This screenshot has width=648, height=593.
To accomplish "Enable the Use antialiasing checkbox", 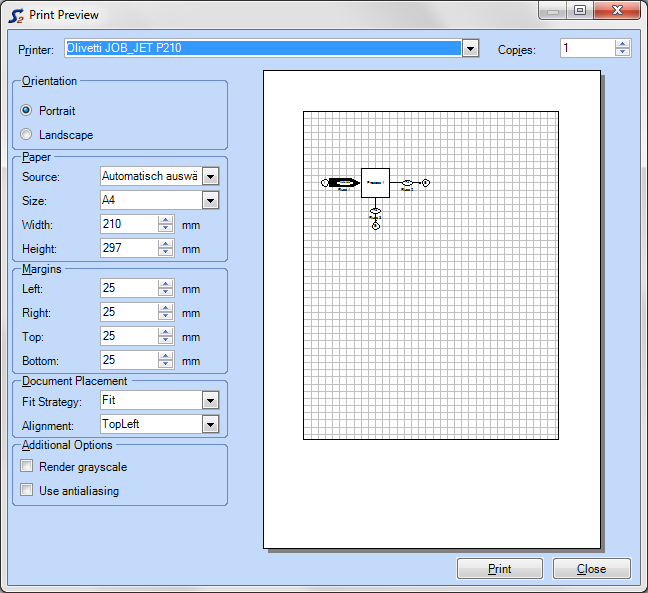I will click(x=26, y=490).
